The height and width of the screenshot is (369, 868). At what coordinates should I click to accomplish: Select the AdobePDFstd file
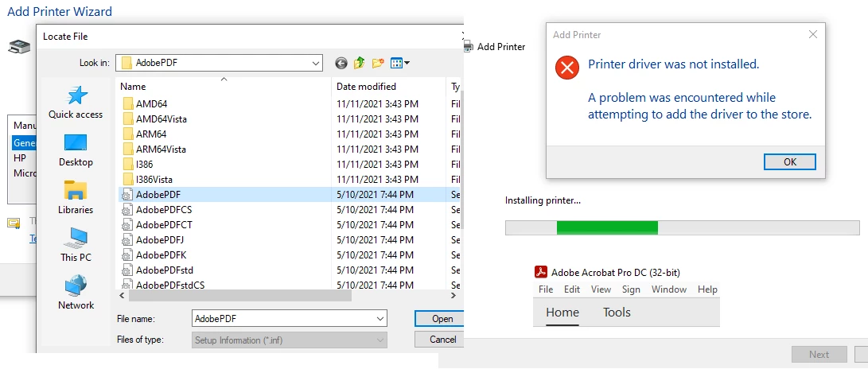coord(158,270)
